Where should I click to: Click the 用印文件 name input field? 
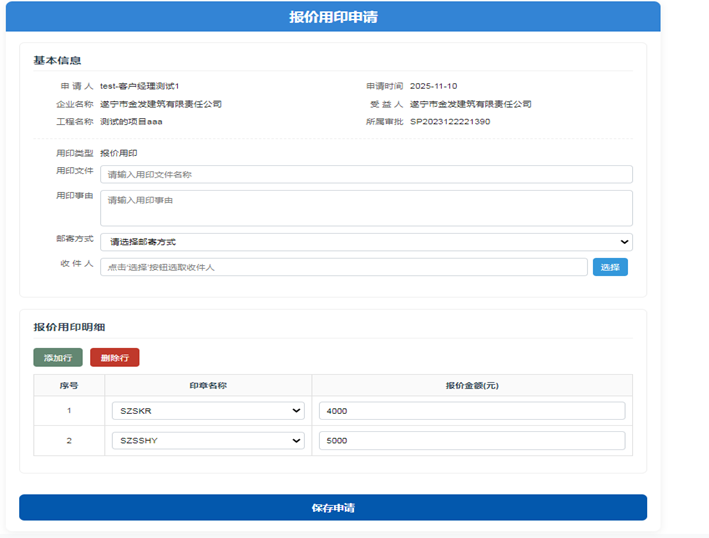click(x=366, y=174)
